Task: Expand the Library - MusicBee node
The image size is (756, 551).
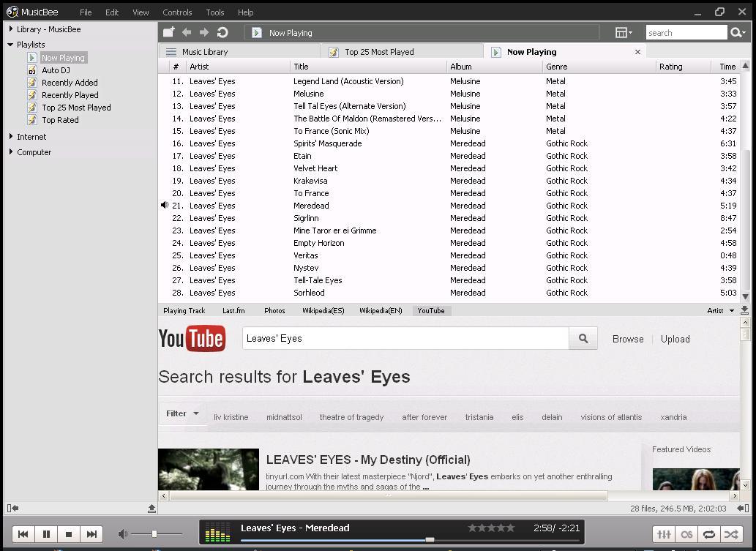Action: tap(10, 29)
